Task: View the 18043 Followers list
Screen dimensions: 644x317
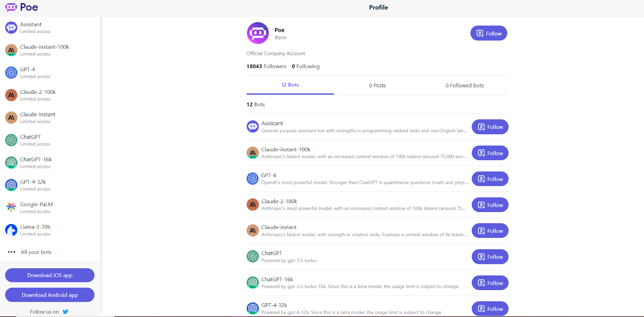Action: [x=266, y=66]
